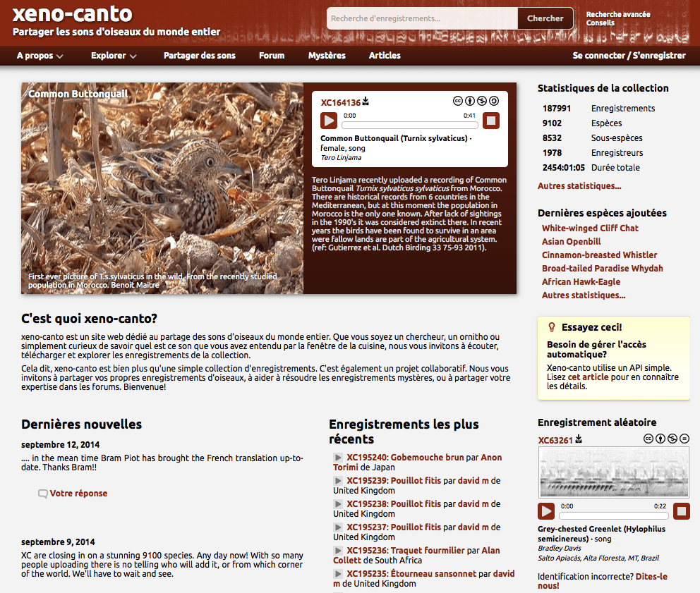Click the 'septembre 12, 2014' news date
700x593 pixels.
pyautogui.click(x=60, y=445)
